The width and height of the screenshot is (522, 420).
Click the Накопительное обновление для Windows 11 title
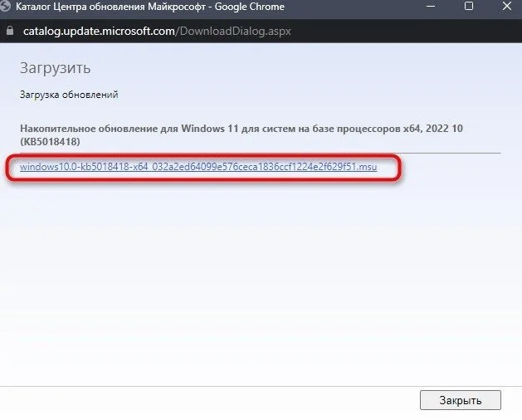click(x=241, y=135)
